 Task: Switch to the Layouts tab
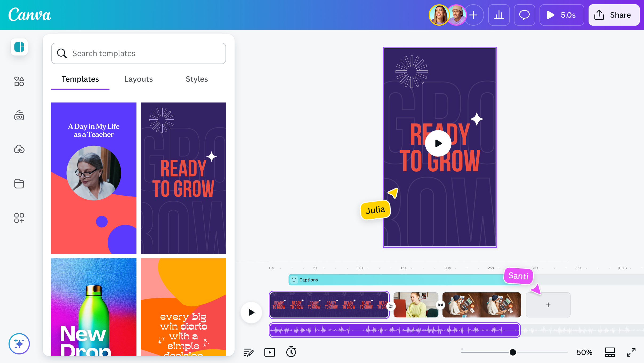(138, 79)
